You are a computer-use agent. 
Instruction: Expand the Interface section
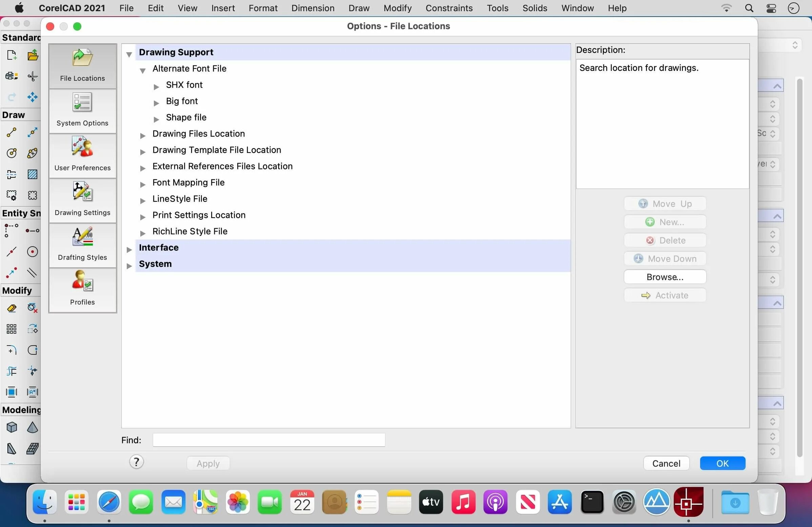pos(129,250)
